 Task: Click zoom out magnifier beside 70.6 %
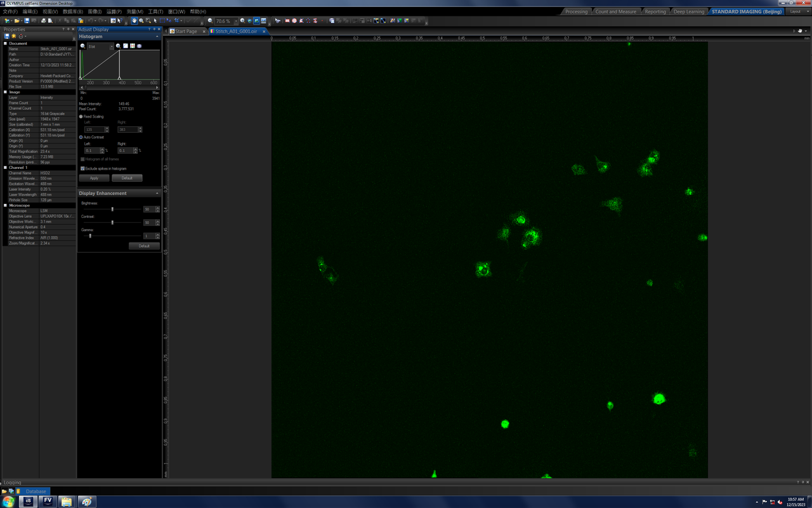coord(211,21)
